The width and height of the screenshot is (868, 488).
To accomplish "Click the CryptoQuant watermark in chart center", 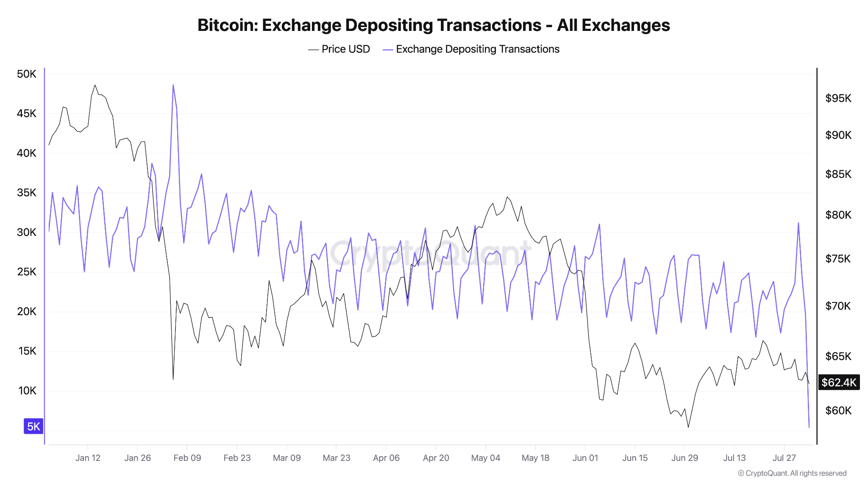I will tap(430, 253).
